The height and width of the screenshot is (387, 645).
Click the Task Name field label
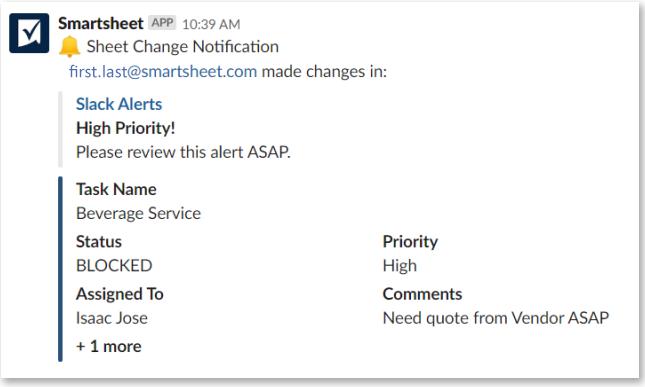[116, 189]
